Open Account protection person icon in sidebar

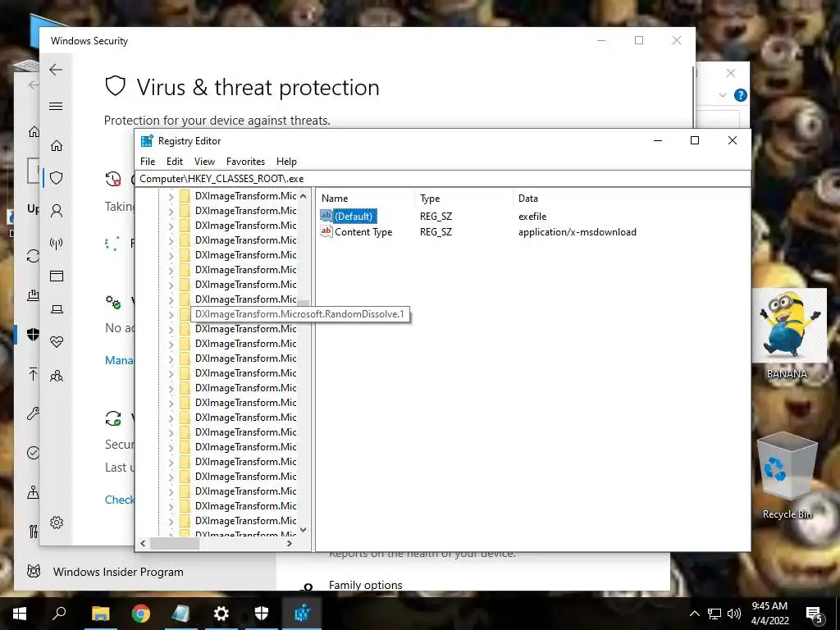[x=57, y=211]
